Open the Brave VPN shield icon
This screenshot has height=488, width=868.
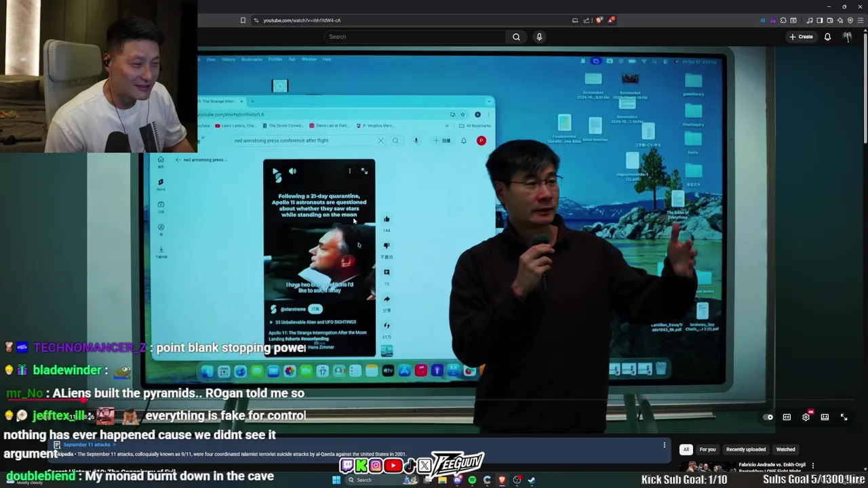850,20
